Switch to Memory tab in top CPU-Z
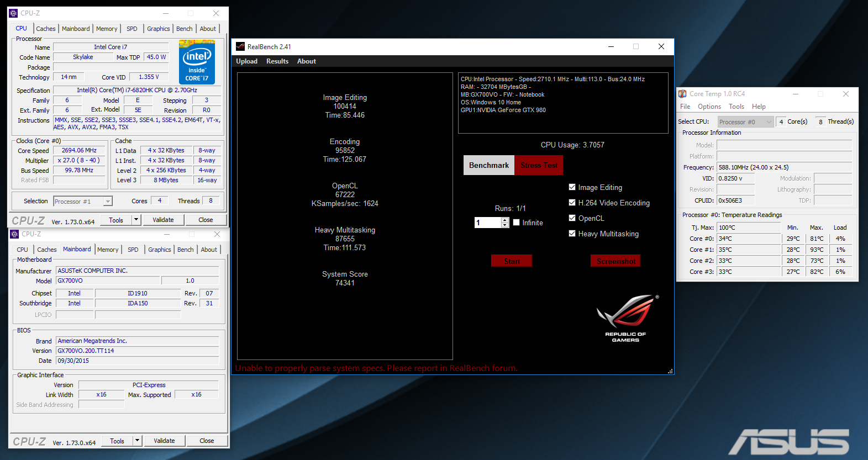This screenshot has height=460, width=868. [x=107, y=29]
